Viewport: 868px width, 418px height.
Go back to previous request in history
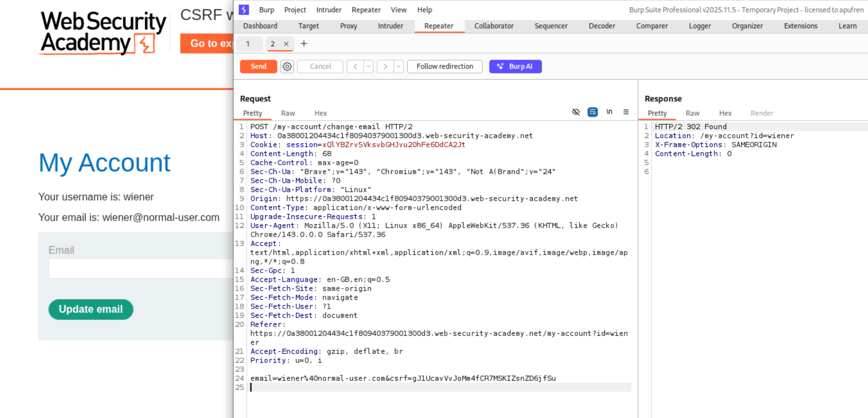tap(355, 66)
